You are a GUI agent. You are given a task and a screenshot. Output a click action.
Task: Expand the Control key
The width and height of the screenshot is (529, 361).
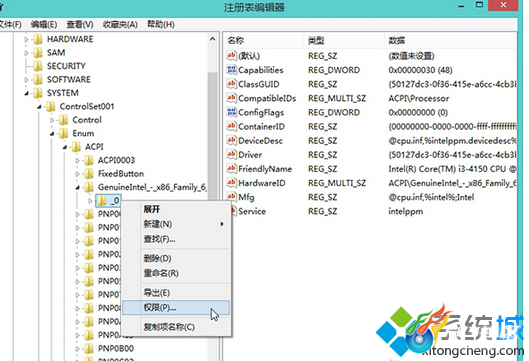click(x=52, y=120)
